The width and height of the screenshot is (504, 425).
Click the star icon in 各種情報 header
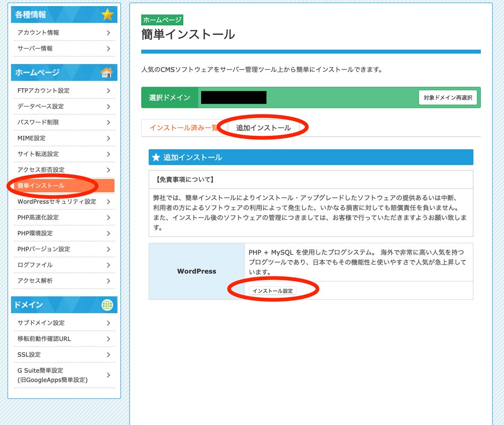[107, 15]
